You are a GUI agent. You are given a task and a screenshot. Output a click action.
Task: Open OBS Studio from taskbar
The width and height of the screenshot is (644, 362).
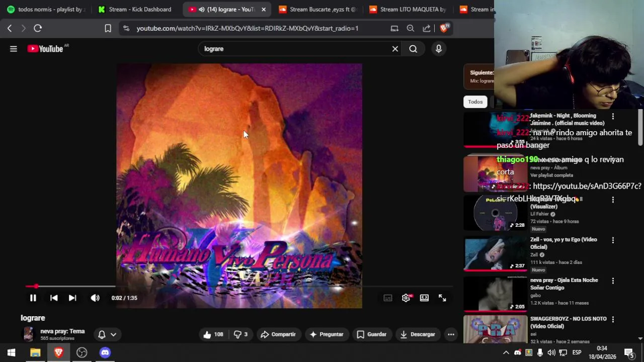click(x=82, y=352)
